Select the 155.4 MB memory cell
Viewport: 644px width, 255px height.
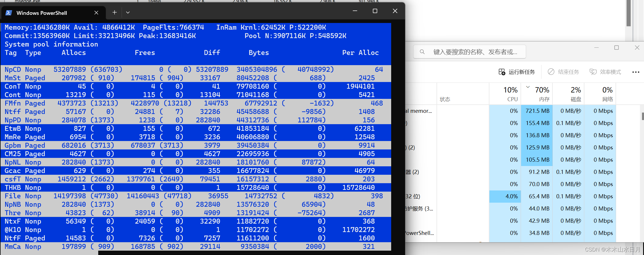coord(536,123)
